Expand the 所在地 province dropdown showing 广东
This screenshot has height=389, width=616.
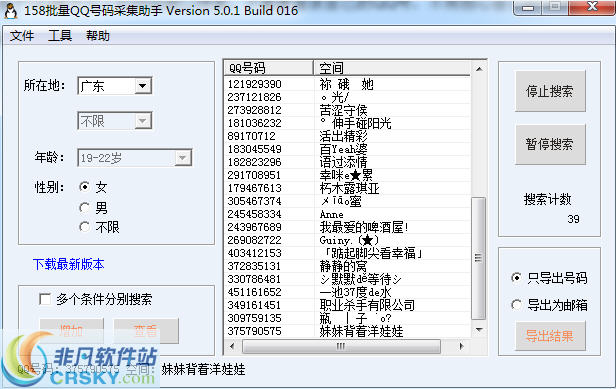[142, 86]
